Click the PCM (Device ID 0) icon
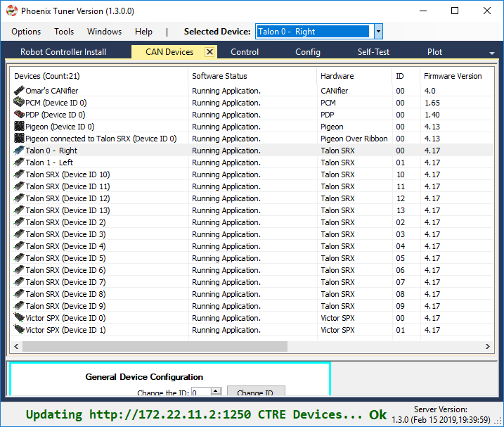This screenshot has width=504, height=427. pos(19,102)
